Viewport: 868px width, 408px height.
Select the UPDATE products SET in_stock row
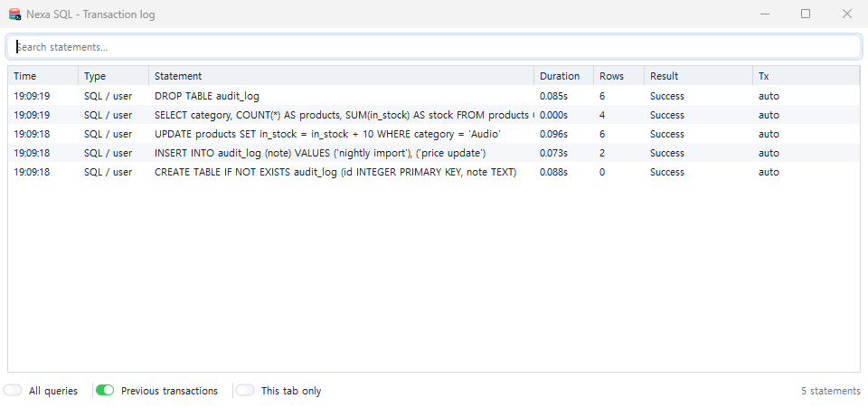(x=434, y=134)
